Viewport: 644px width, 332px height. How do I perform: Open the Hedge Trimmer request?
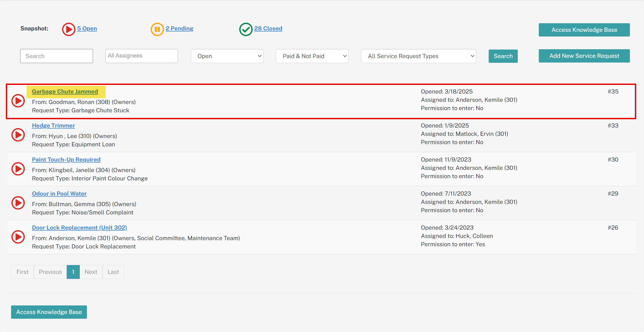click(x=53, y=126)
